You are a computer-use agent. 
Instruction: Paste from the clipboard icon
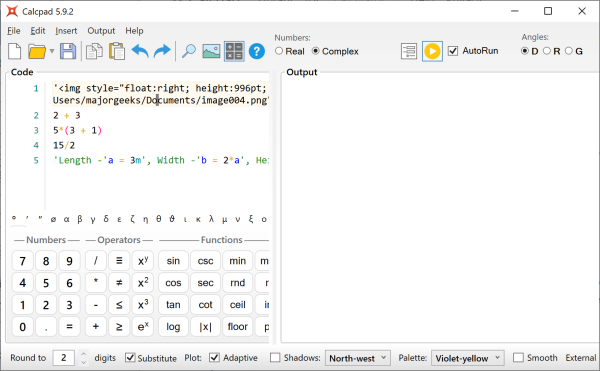[x=117, y=51]
